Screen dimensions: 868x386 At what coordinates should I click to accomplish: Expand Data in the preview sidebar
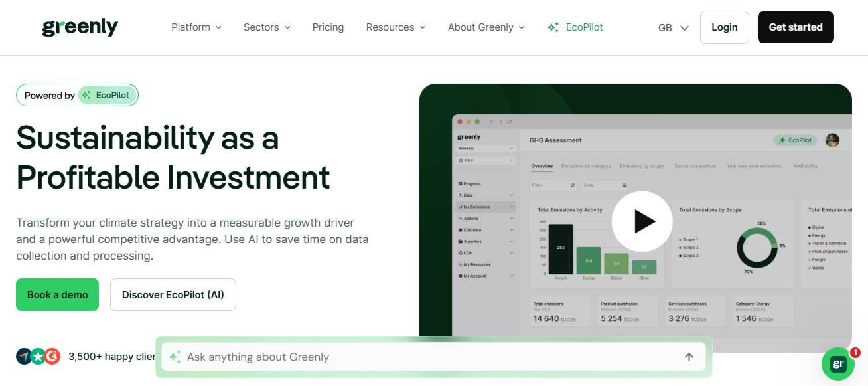(485, 195)
